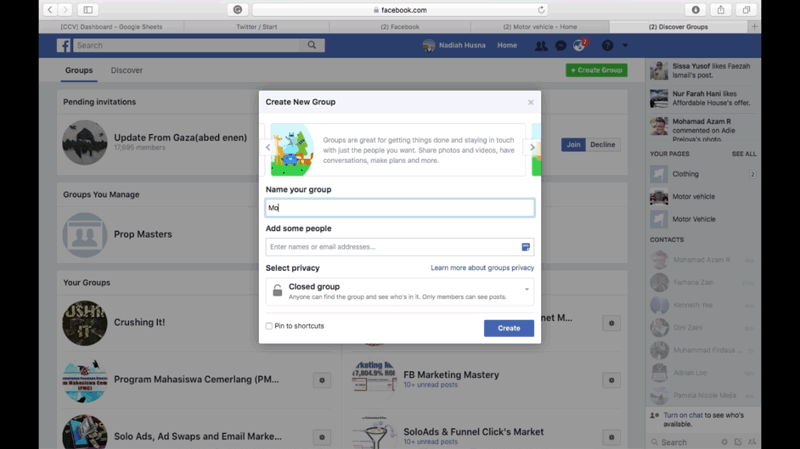The width and height of the screenshot is (800, 449).
Task: Open the notifications globe icon
Action: (579, 46)
